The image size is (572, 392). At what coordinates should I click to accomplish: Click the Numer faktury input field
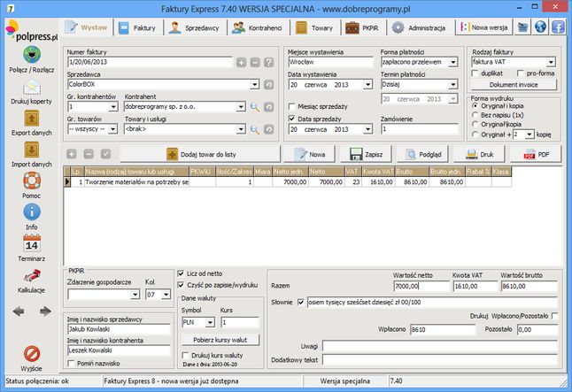[150, 62]
